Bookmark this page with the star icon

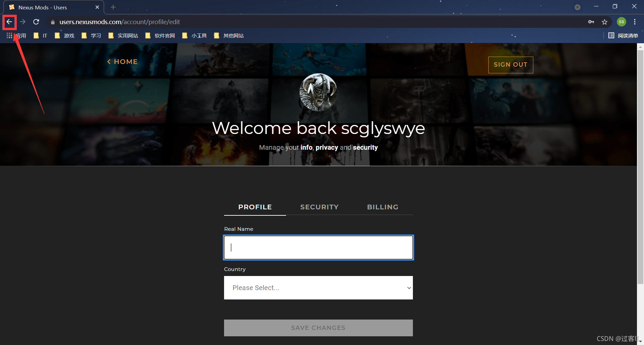point(604,22)
